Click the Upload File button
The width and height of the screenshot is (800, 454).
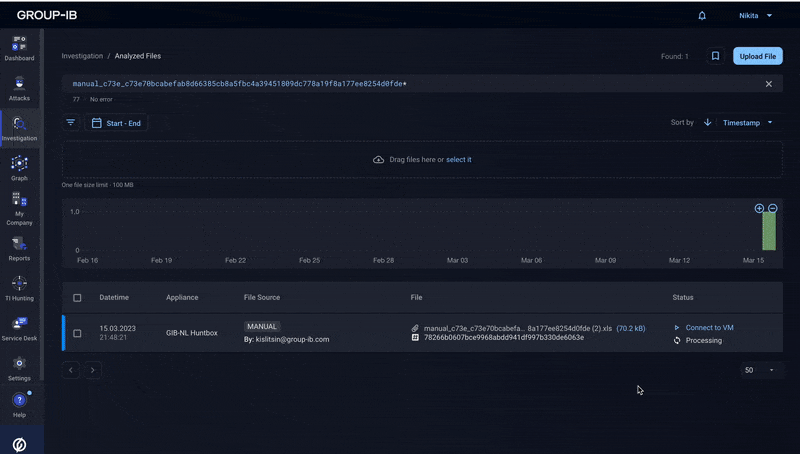[x=758, y=56]
